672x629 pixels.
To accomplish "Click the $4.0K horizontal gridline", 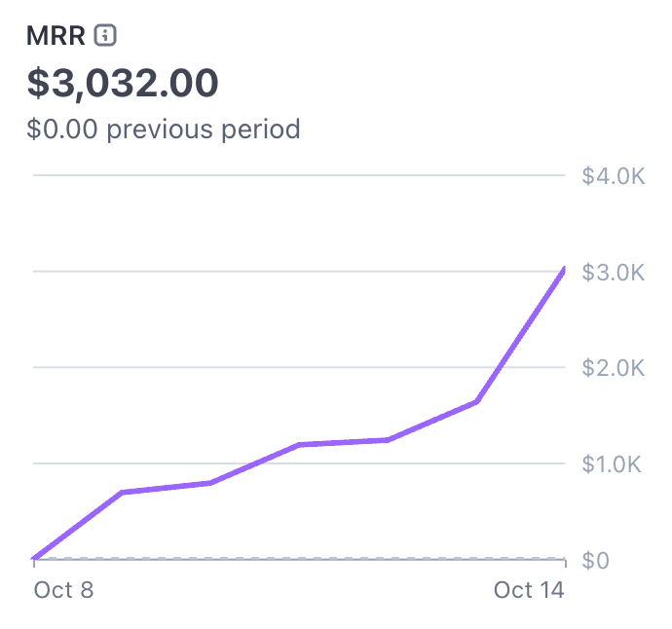I will point(299,175).
